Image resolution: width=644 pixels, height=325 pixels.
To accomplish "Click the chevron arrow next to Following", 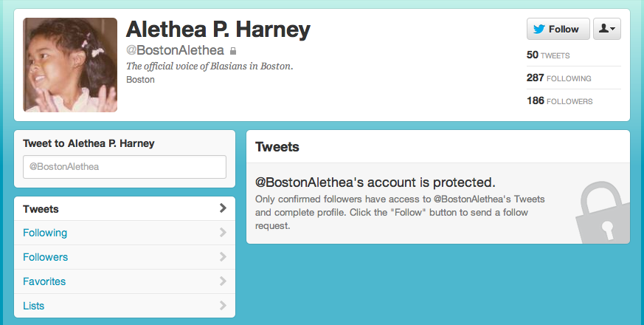I will coord(223,233).
